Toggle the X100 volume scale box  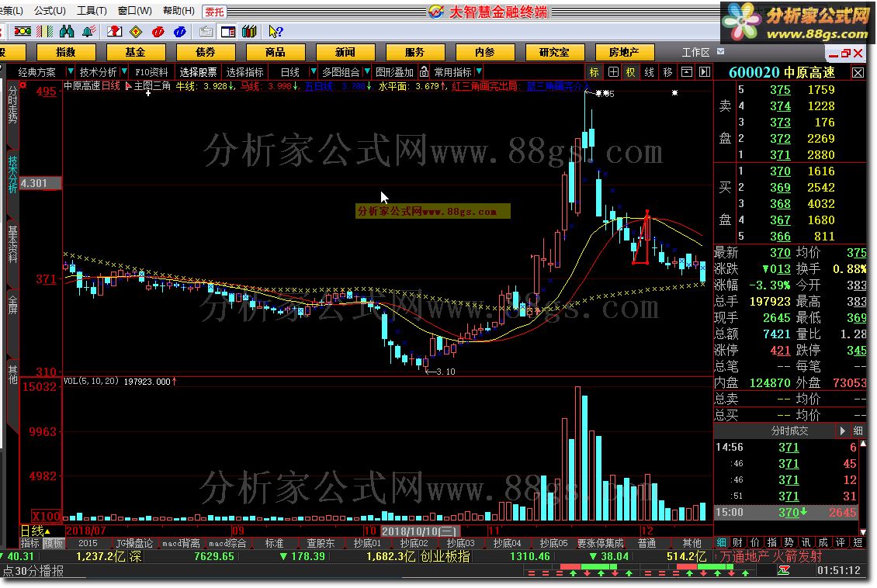[46, 516]
